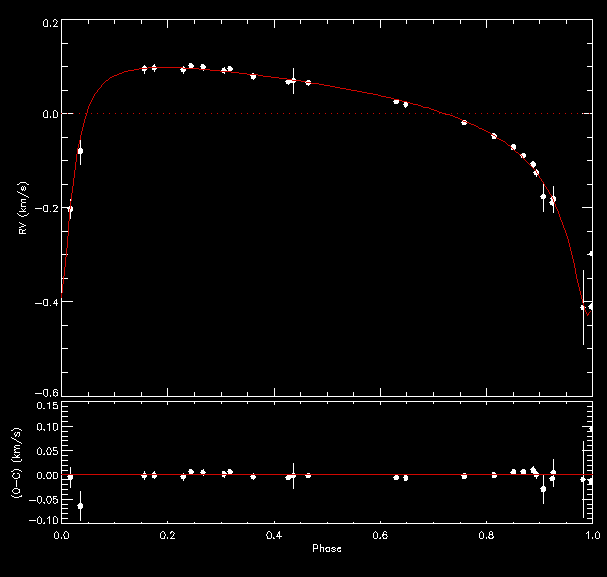Click the residual data point near phase 0.44
Viewport: 607px width, 577px height.
coord(293,476)
